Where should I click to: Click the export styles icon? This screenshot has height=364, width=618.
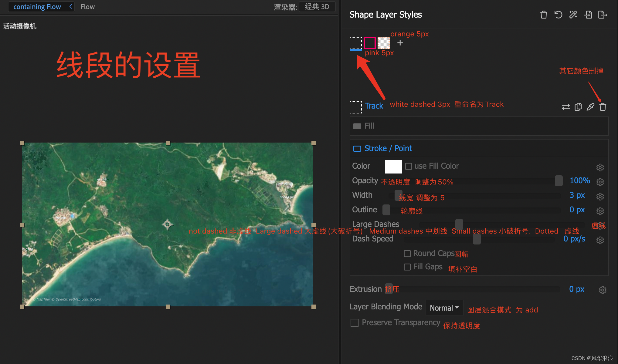click(x=603, y=15)
